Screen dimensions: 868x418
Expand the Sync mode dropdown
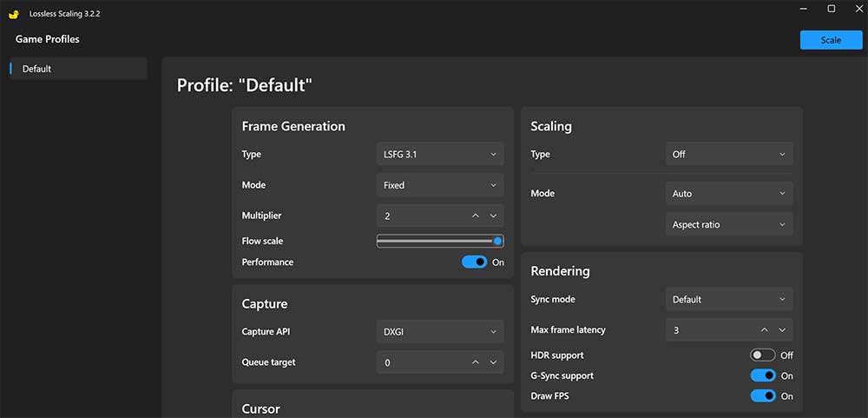tap(729, 300)
